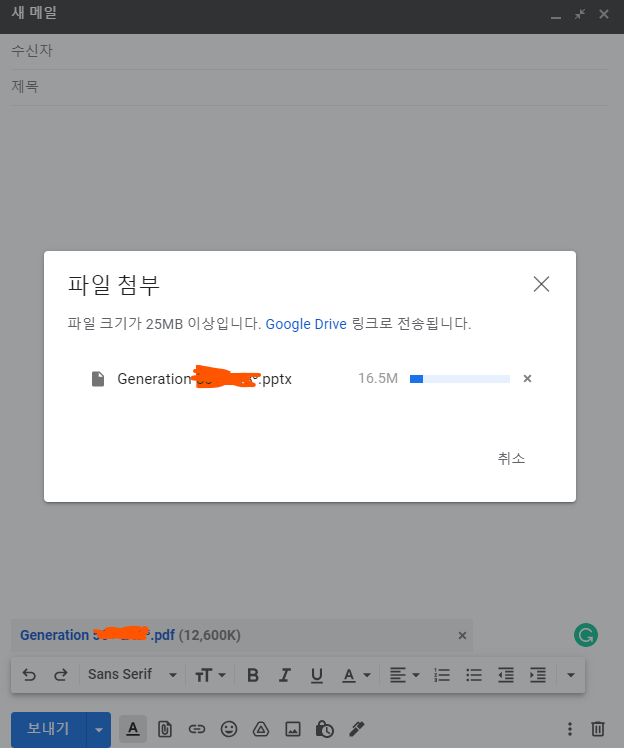Click the 보내기 send button
624x748 pixels.
[48, 729]
